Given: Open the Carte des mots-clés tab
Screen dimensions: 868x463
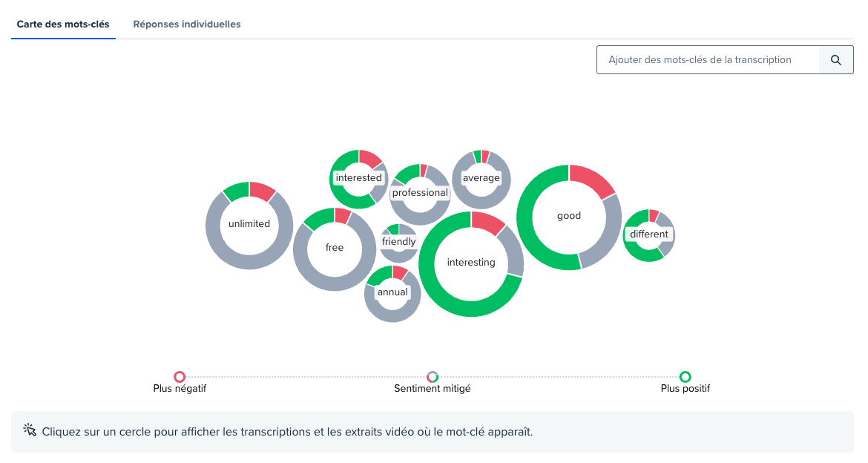Looking at the screenshot, I should pyautogui.click(x=63, y=24).
